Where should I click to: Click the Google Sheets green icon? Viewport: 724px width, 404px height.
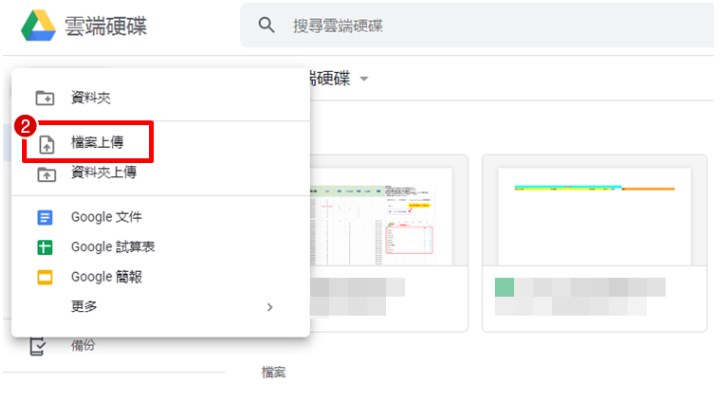tap(45, 247)
